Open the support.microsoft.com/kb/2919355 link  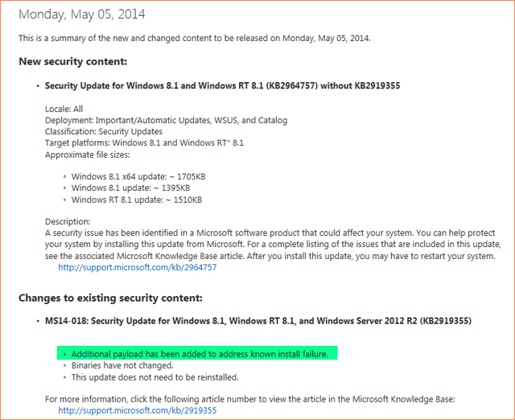[x=137, y=410]
